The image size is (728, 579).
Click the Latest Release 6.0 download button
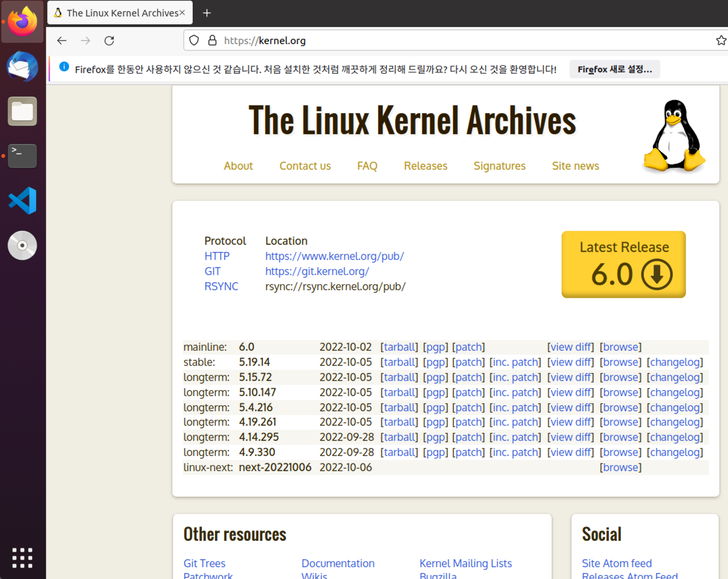pyautogui.click(x=623, y=264)
